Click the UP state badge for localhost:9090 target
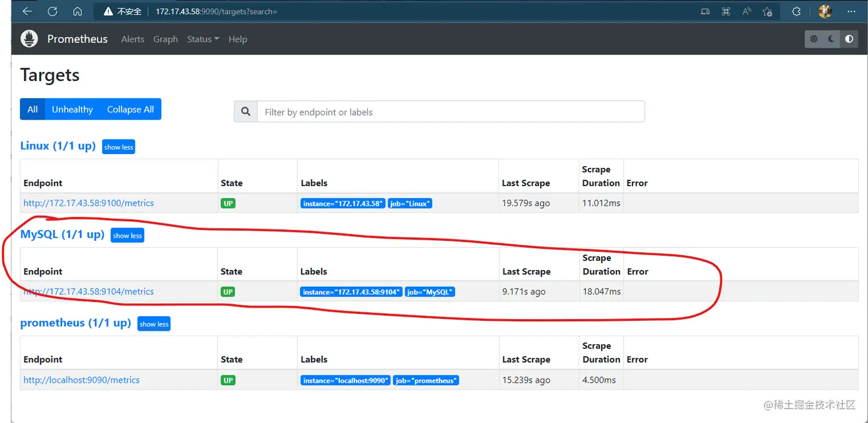The width and height of the screenshot is (868, 423). click(228, 380)
